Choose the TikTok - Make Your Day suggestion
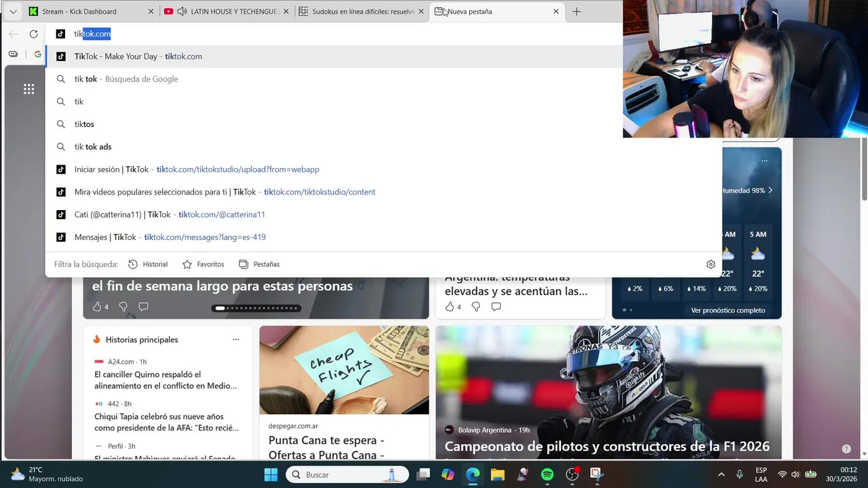This screenshot has height=488, width=868. (x=334, y=56)
